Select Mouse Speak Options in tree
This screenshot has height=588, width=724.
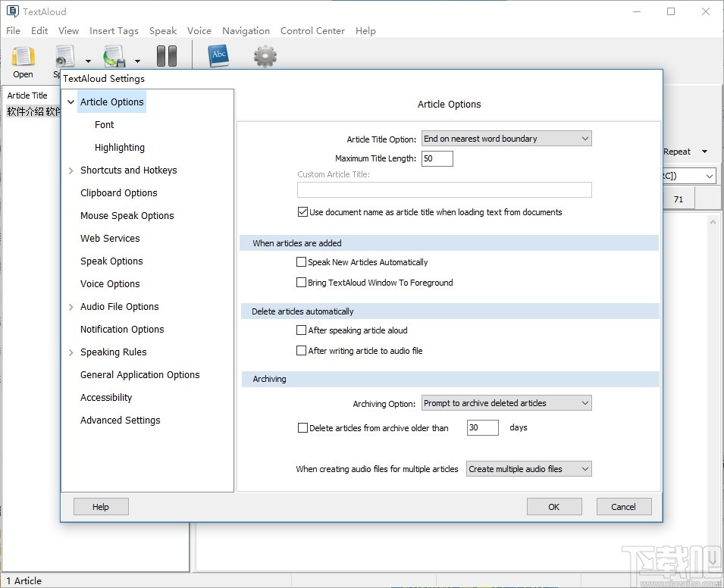coord(127,215)
